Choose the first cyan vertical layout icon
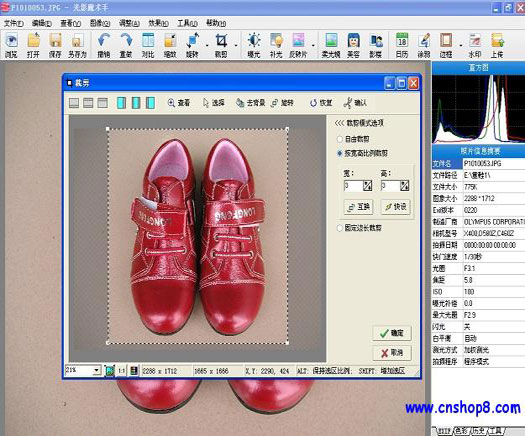The image size is (525, 436). [121, 103]
